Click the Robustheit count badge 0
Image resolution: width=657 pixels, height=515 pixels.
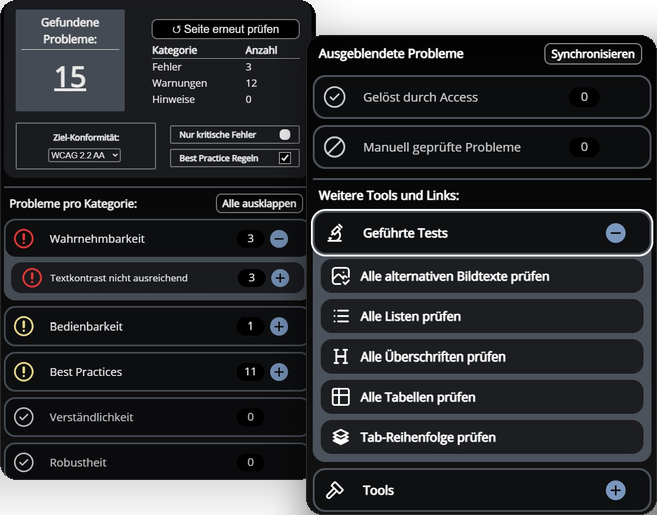tap(250, 462)
